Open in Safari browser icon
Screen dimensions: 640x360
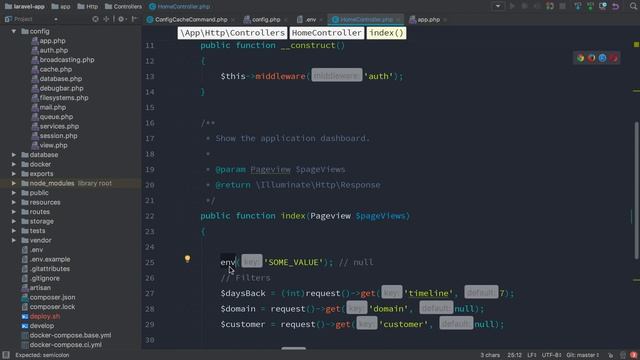click(x=602, y=58)
